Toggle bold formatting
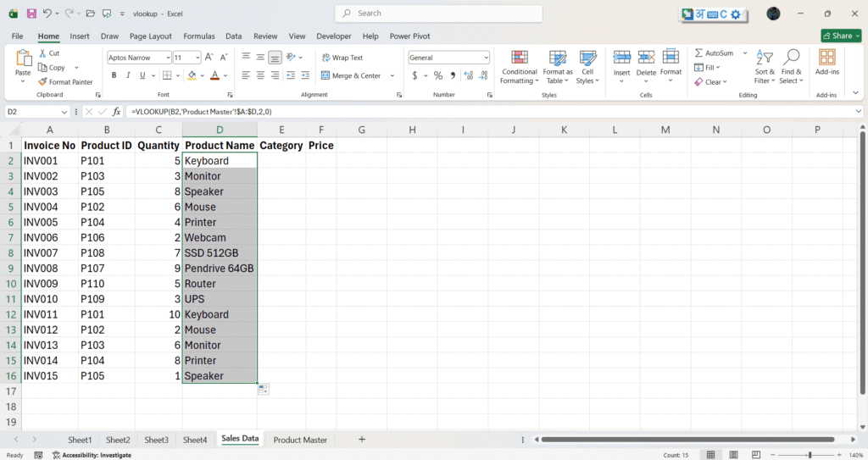The image size is (868, 460). point(114,75)
